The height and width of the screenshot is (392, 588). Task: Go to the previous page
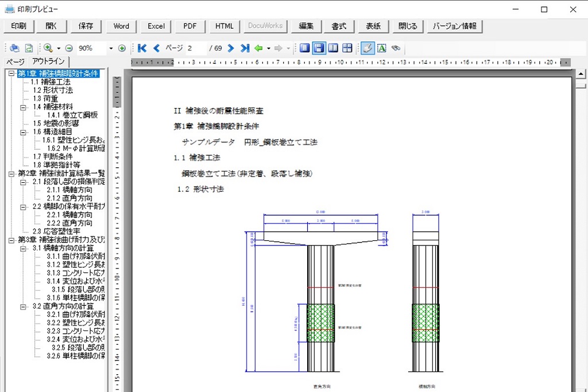[157, 48]
